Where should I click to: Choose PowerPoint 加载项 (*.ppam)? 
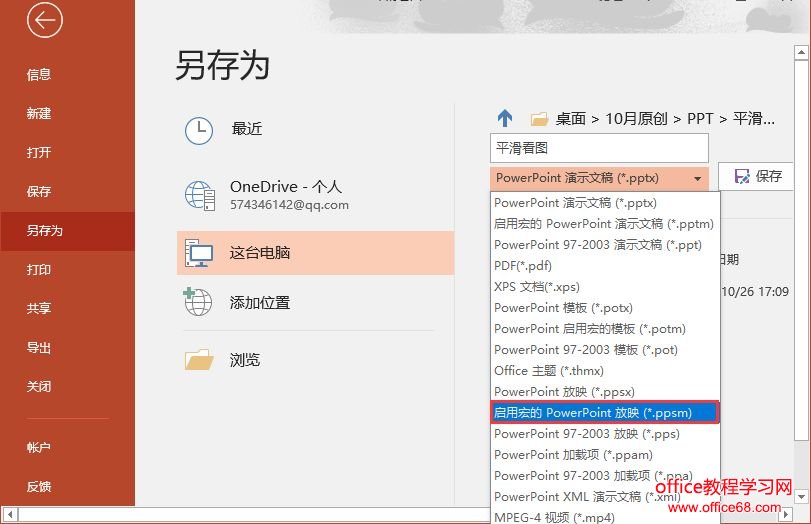(605, 455)
